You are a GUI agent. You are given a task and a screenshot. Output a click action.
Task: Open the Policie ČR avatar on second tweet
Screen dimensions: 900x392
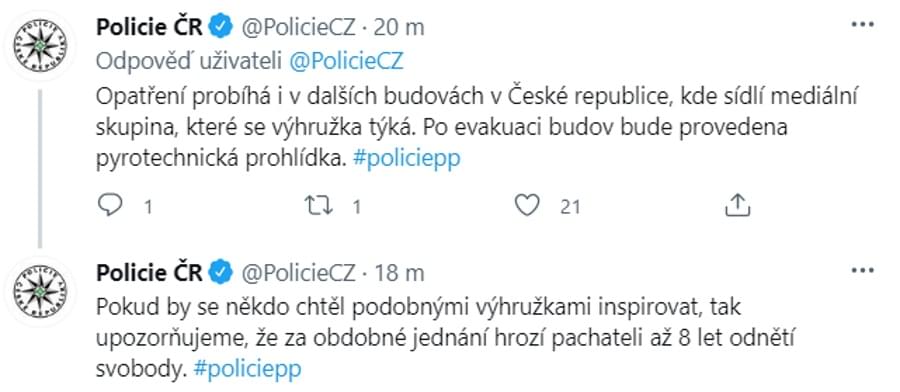[40, 292]
